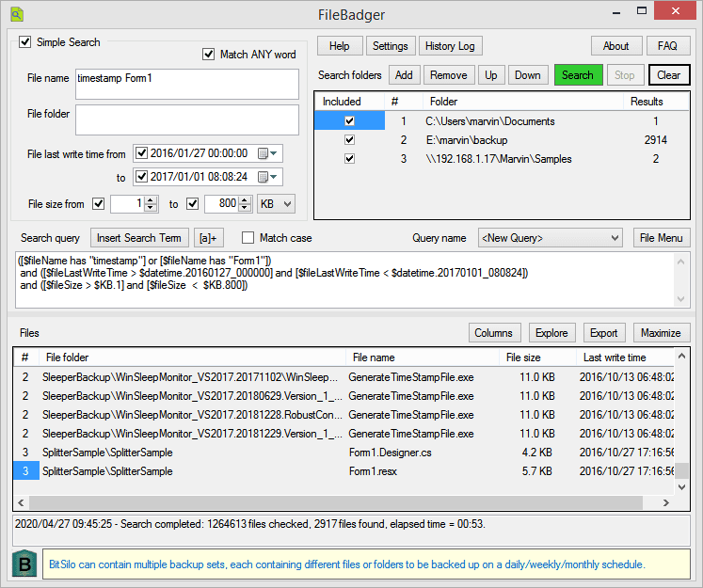Select the 20181228.RobustCon folder row

coord(344,415)
